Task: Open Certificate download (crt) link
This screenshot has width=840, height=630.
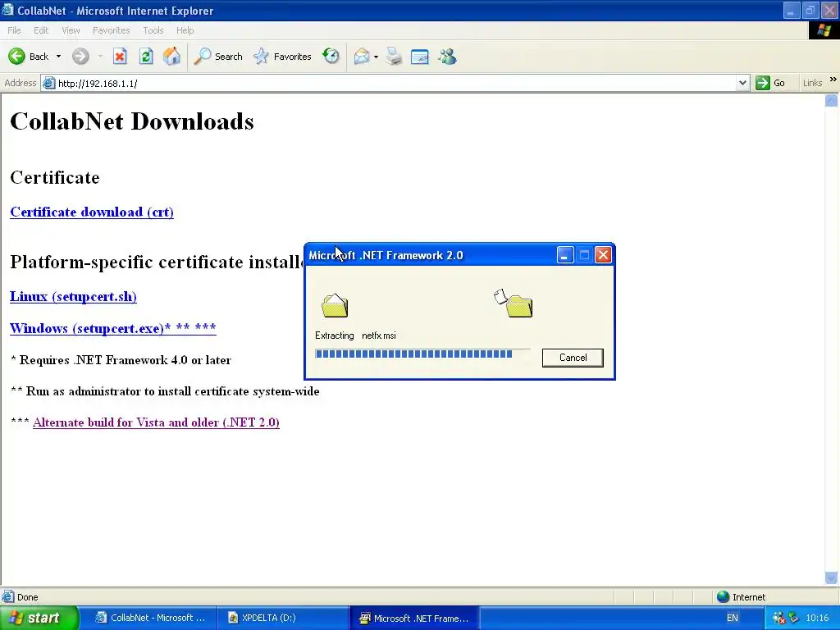Action: pos(92,212)
